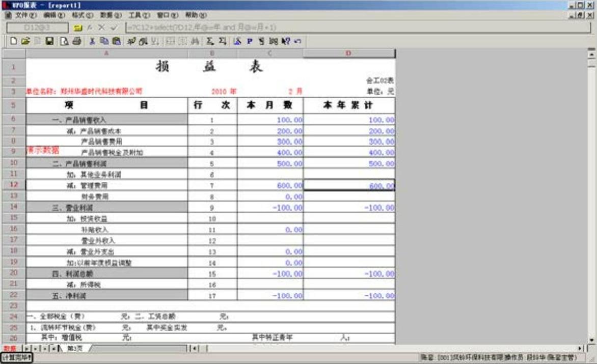Screen dimensions: 597x364
Task: Click the blue P toolbar icon
Action: click(x=250, y=41)
